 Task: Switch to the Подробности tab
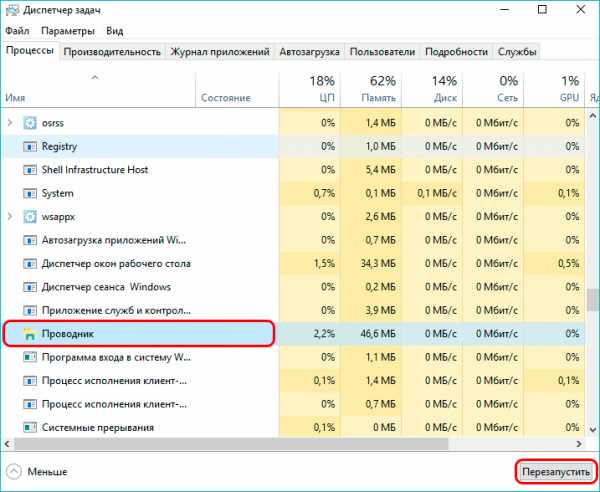457,52
